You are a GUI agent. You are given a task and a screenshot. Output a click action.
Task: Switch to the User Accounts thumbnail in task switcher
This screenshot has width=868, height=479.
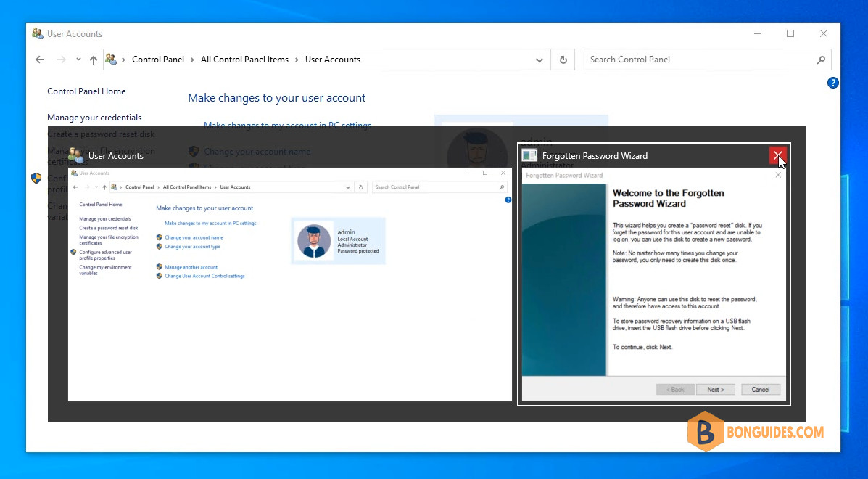[289, 284]
